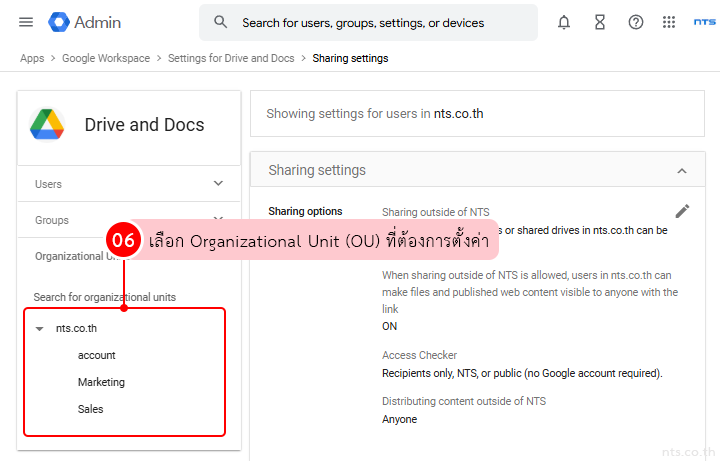Select the account organizational unit
This screenshot has width=720, height=461.
[96, 355]
